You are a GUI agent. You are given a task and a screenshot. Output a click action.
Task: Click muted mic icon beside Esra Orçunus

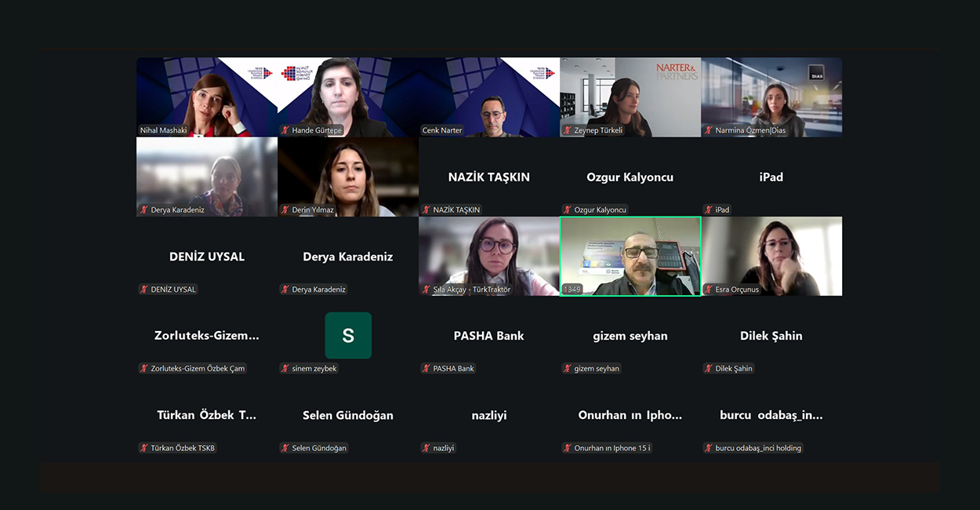pyautogui.click(x=709, y=289)
